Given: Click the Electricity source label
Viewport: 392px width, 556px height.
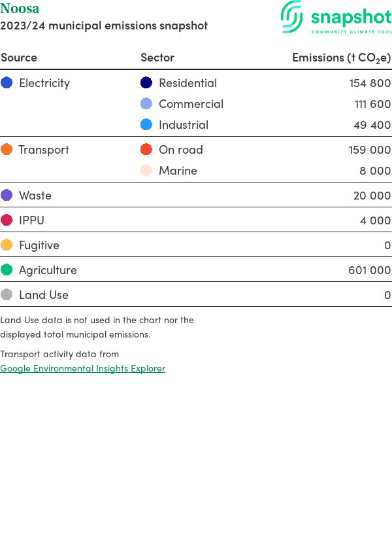Looking at the screenshot, I should click(44, 83).
